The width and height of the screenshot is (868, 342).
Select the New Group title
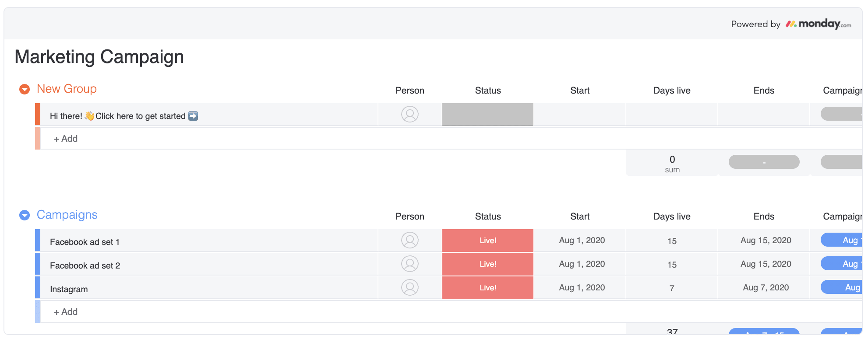pos(67,89)
